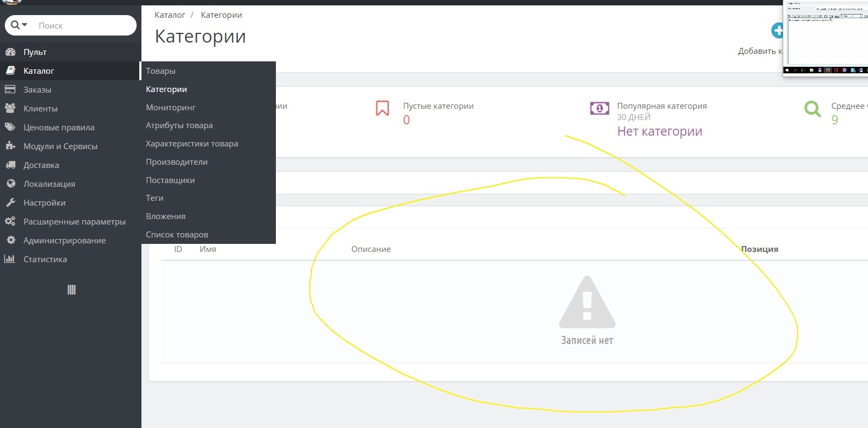Click the Модули и Сервисы puzzle icon

(10, 146)
